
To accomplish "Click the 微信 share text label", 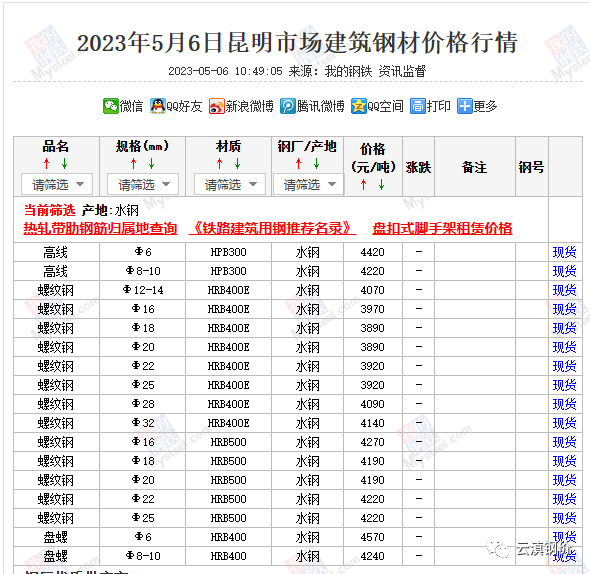I will coord(131,107).
